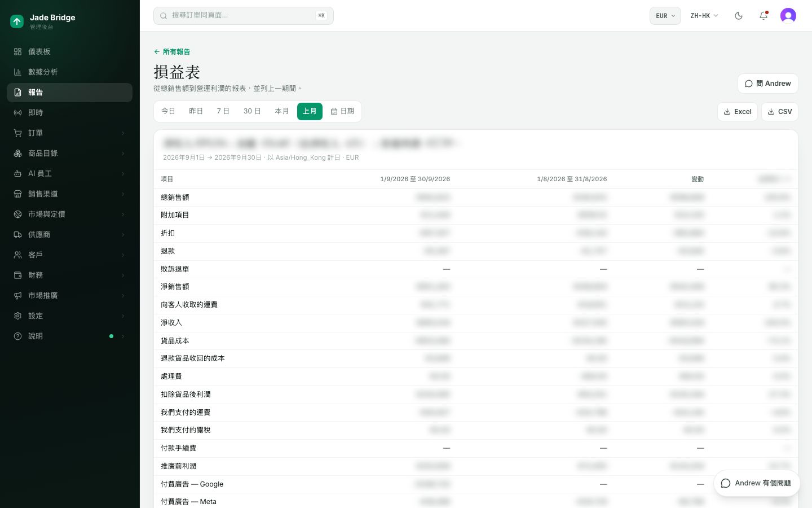This screenshot has height=508, width=812.
Task: Click the AI 員工 robot icon
Action: (17, 173)
